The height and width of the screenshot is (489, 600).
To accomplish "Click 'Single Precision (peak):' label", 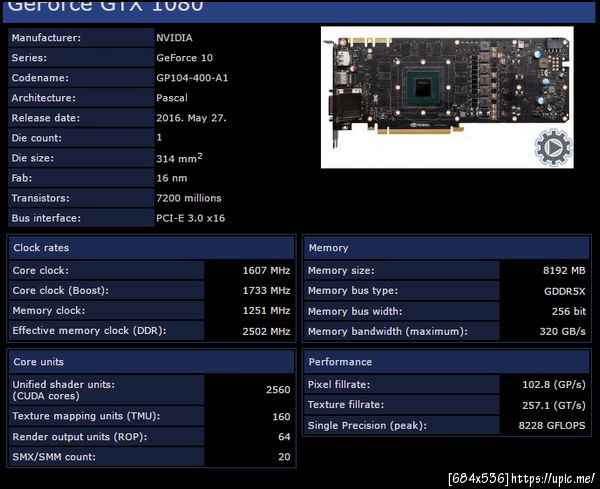I will click(x=367, y=425).
